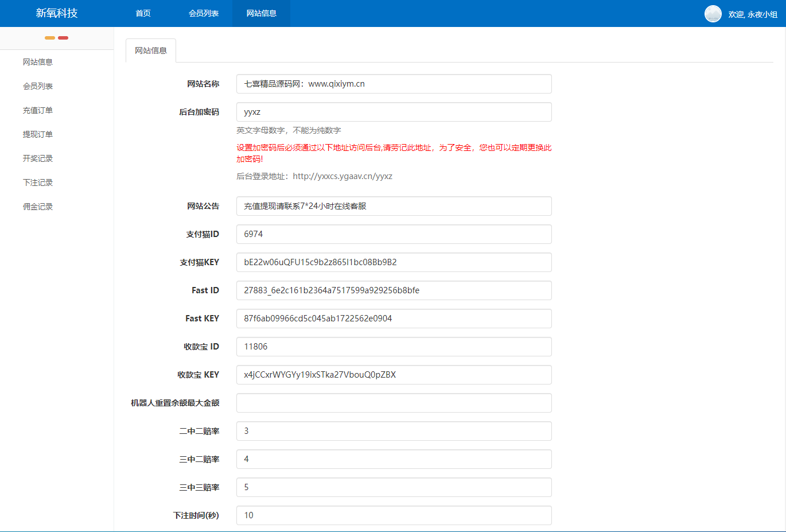786x532 pixels.
Task: Switch to the 网站信息 tab panel
Action: tap(150, 51)
